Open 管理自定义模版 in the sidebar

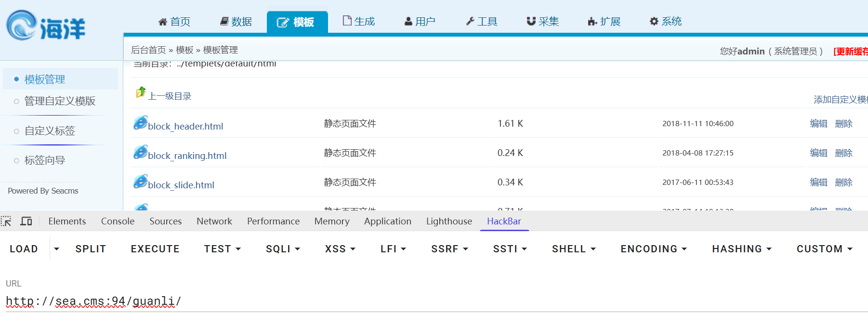(60, 101)
